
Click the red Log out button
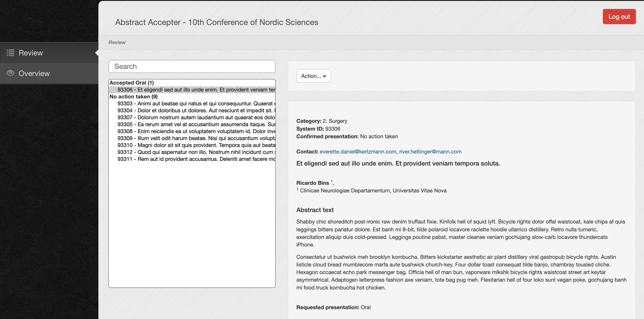619,17
